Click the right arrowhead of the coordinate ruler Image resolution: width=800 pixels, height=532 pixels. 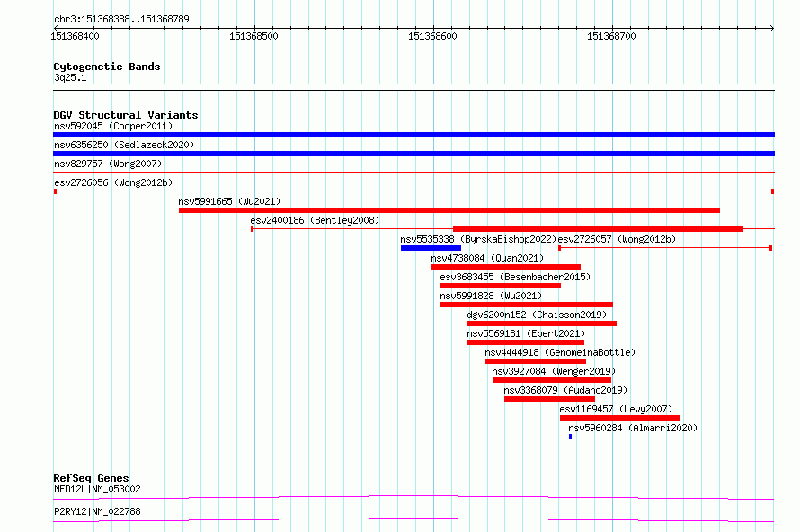[772, 28]
